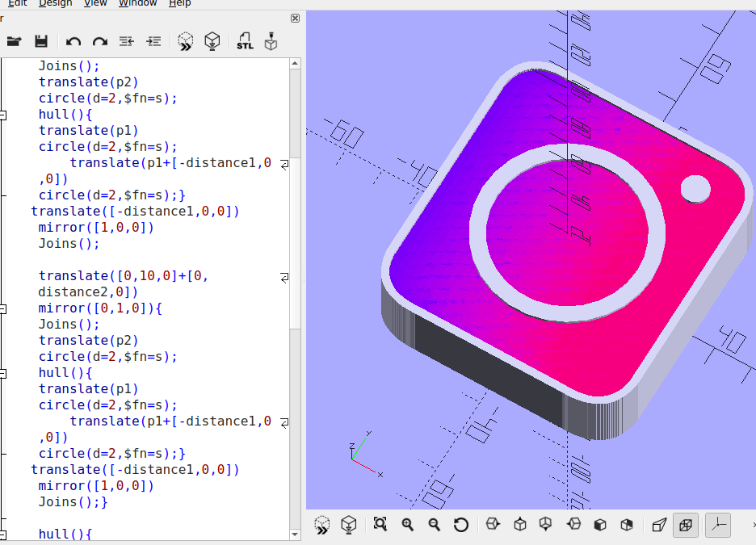Open a file with the editor toolbar

pyautogui.click(x=15, y=41)
